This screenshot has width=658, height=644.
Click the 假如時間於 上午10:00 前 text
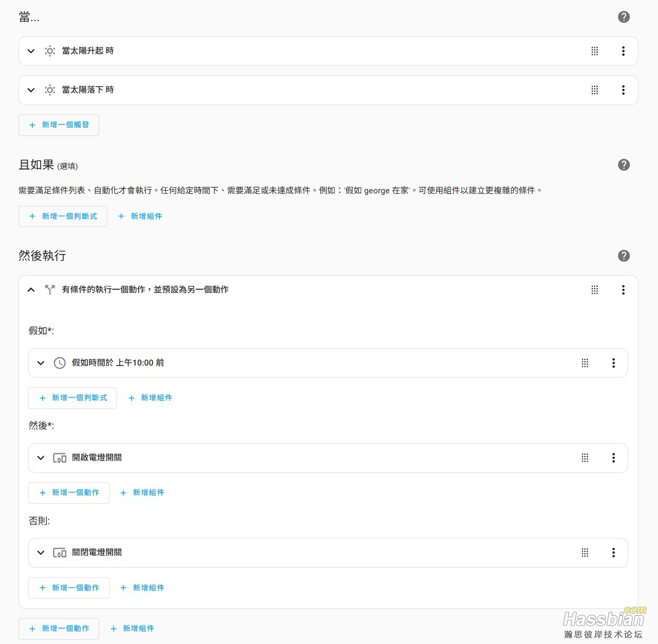(118, 363)
